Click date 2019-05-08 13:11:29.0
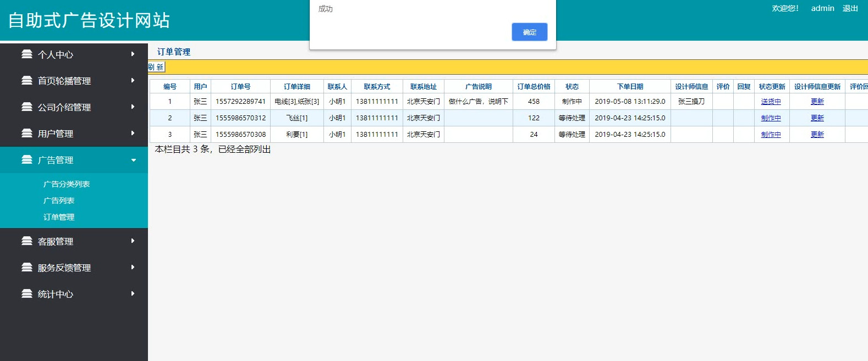 click(x=630, y=102)
